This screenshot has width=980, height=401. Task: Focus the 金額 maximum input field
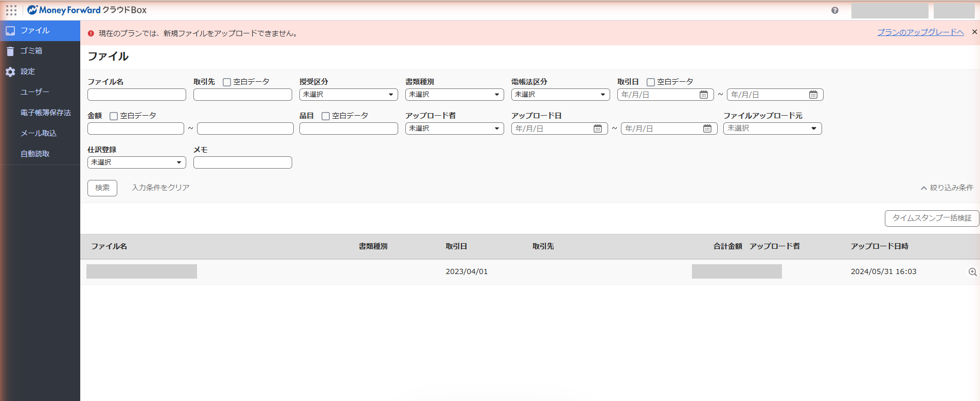click(245, 129)
